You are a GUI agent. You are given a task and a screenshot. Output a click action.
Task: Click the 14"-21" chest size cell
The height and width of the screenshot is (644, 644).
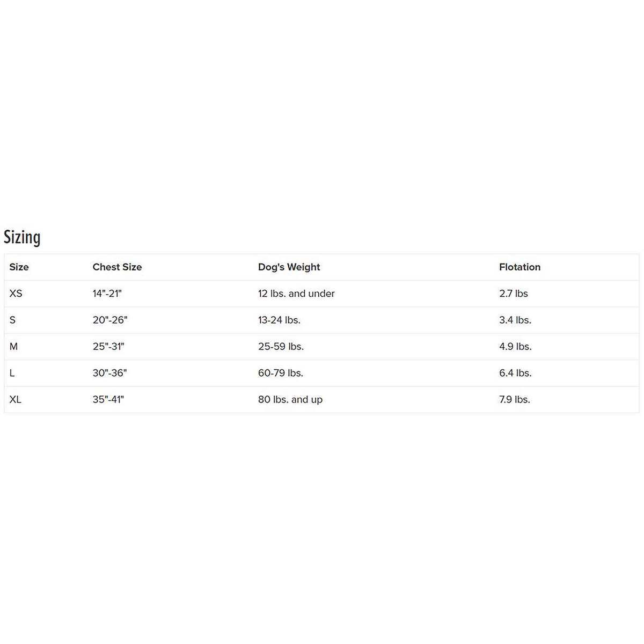[x=107, y=294]
